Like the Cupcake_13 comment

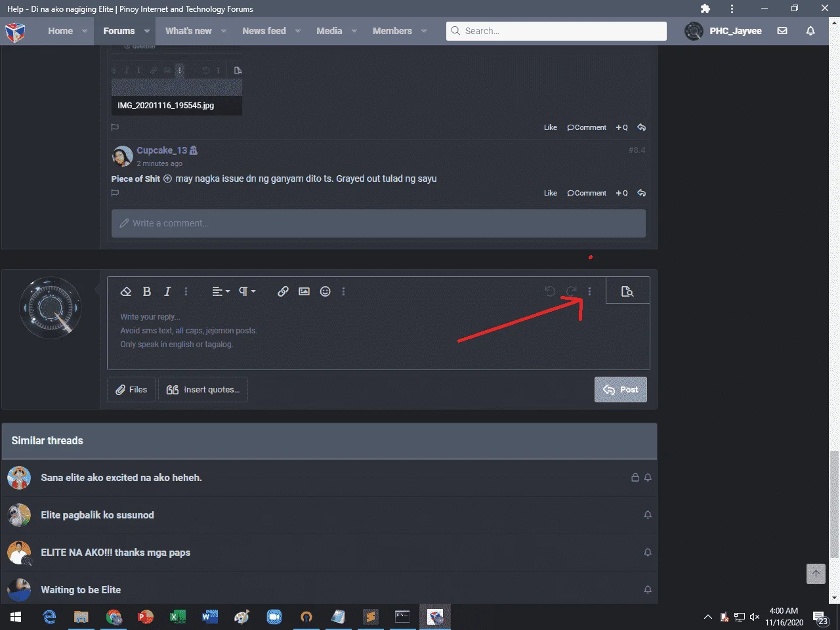coord(550,193)
